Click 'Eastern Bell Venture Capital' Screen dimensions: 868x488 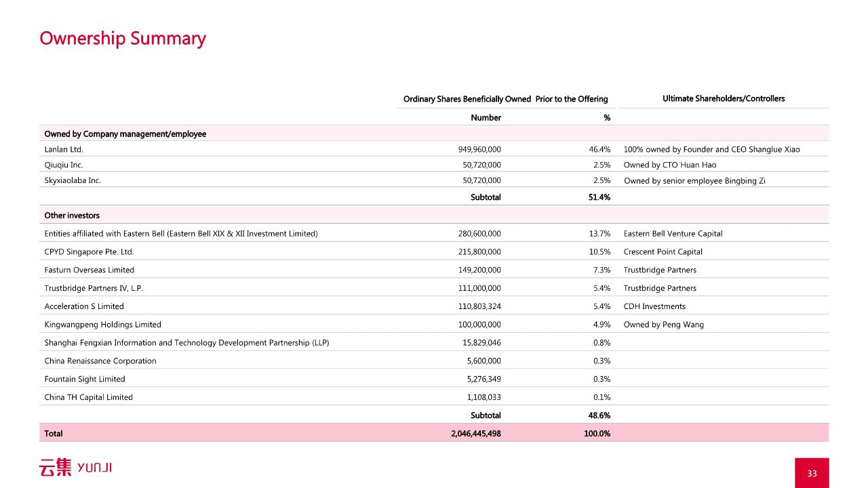pos(673,233)
